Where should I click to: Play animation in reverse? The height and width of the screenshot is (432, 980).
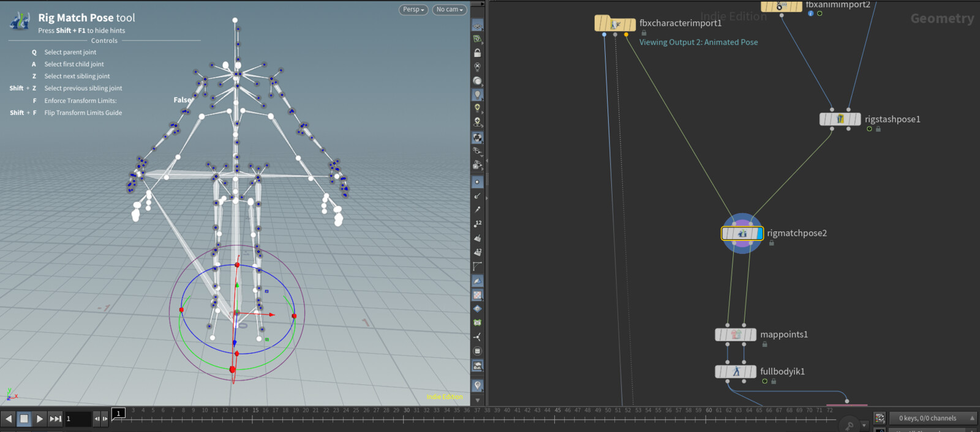(9, 419)
